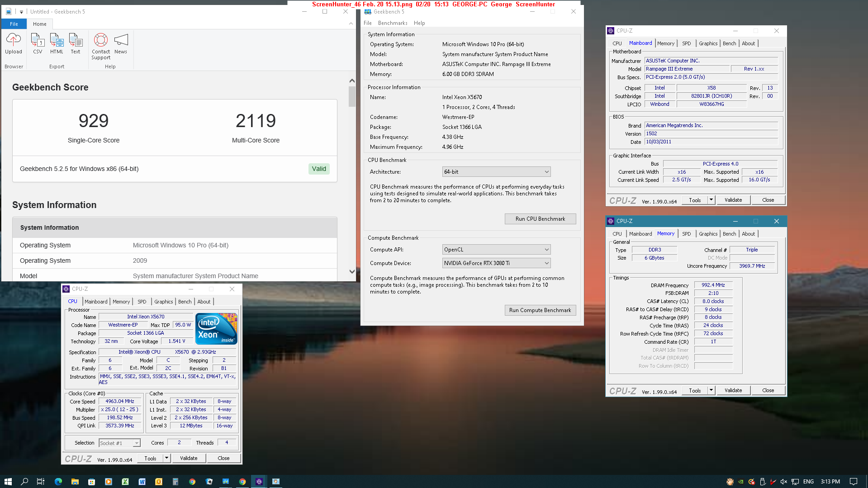Click the Multi-Core Score 2119 value
This screenshot has width=868, height=488.
coord(256,121)
